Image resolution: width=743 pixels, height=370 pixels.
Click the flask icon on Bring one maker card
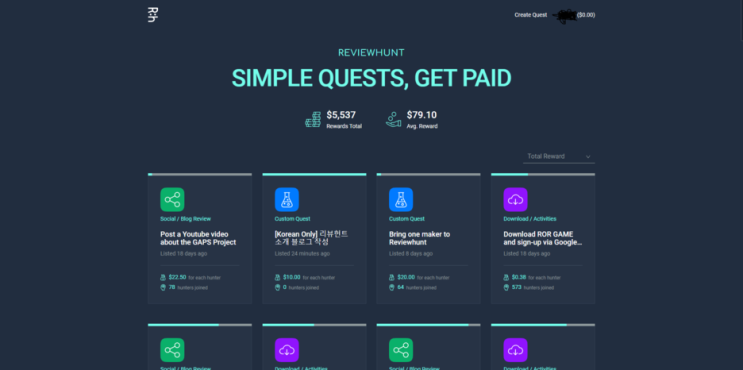point(401,199)
